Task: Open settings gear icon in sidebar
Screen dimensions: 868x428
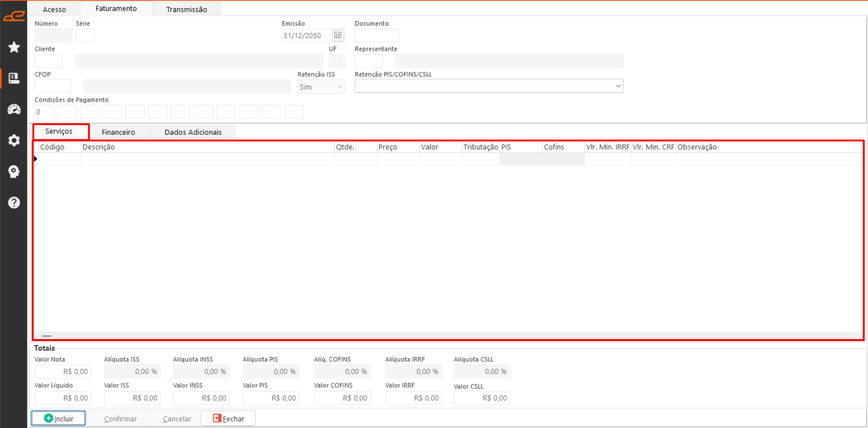Action: (x=14, y=140)
